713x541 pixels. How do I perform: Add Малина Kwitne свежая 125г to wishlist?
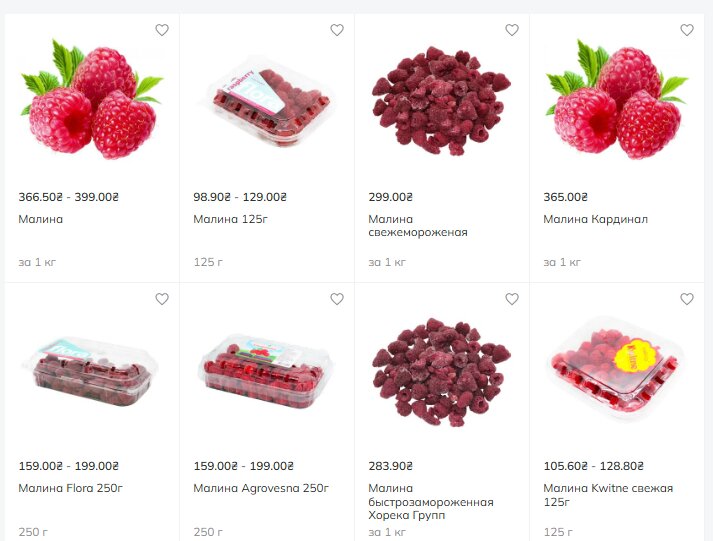[687, 299]
